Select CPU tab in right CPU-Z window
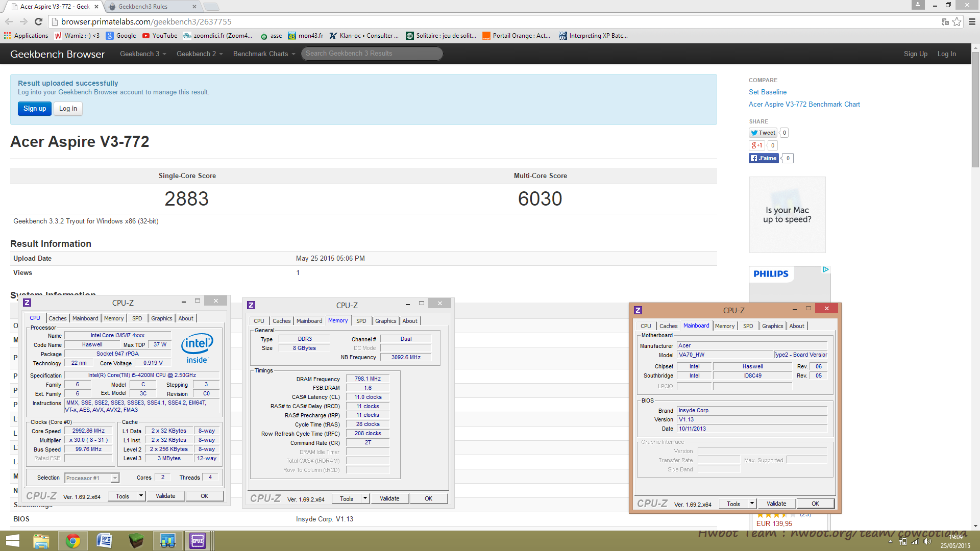This screenshot has width=980, height=551. 646,326
